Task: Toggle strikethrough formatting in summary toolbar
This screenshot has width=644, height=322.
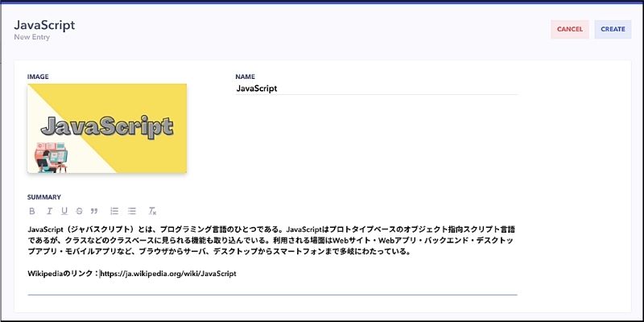Action: 79,211
